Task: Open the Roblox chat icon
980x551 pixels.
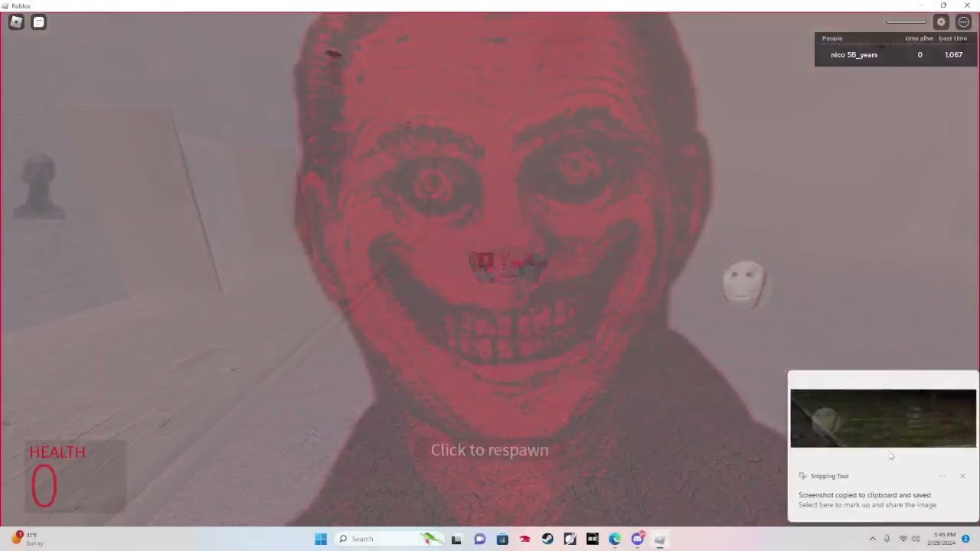Action: pos(39,22)
